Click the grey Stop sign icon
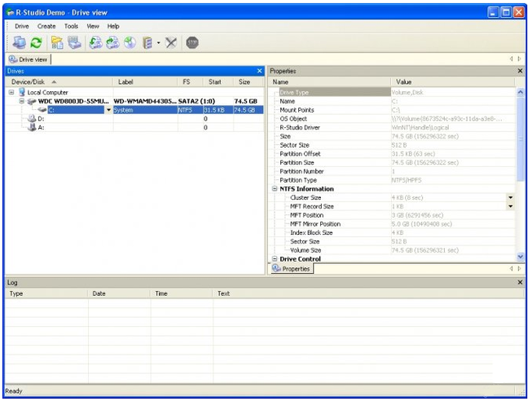532x401 pixels. (192, 42)
